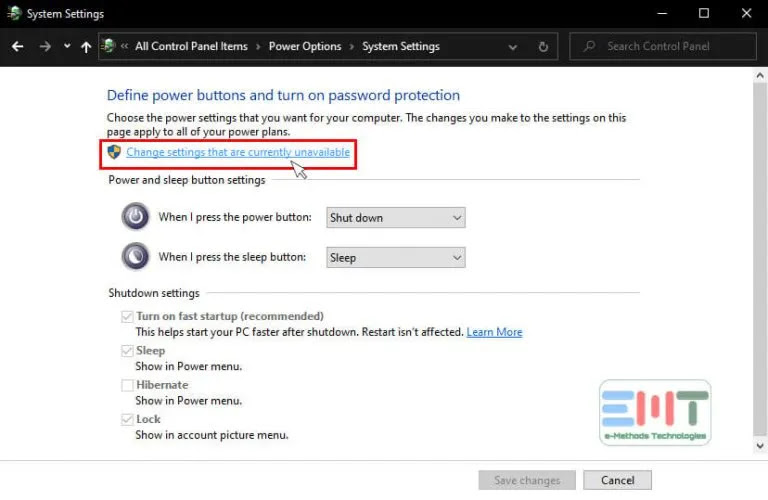768x500 pixels.
Task: Click 'When I press the sleep button:' text
Action: 232,257
